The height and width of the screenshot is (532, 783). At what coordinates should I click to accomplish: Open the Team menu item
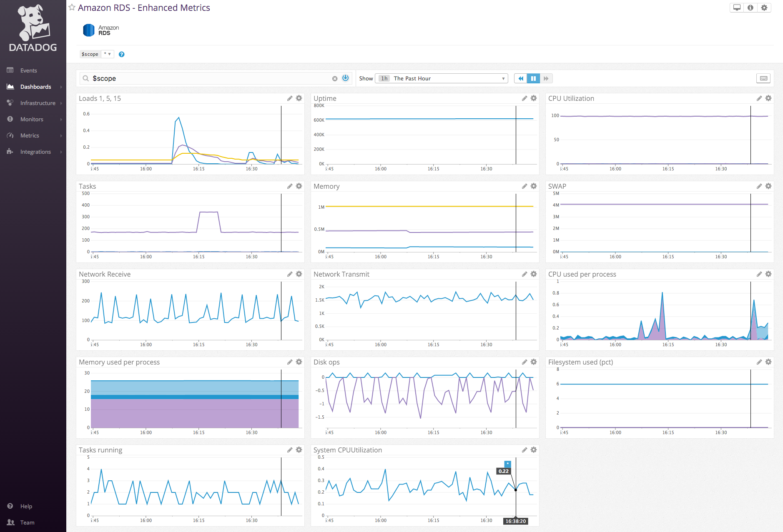[27, 522]
